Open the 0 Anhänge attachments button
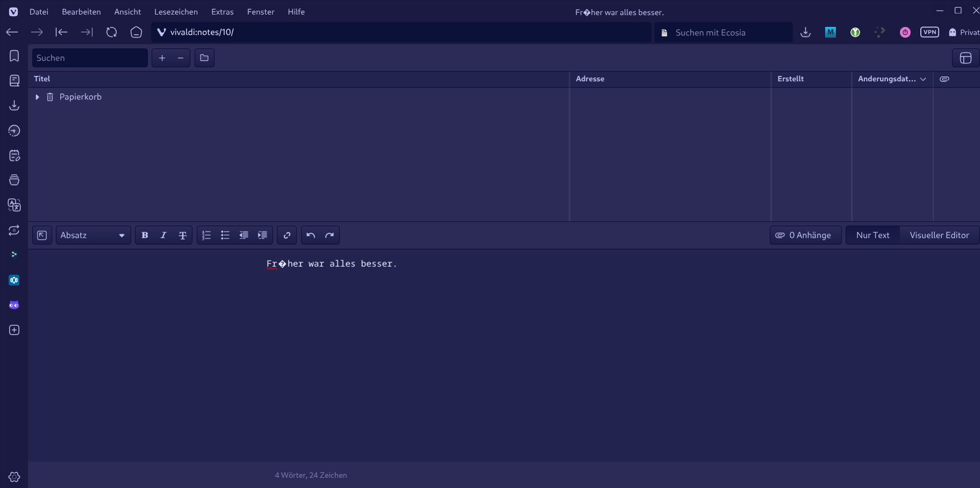Image resolution: width=980 pixels, height=488 pixels. 805,235
